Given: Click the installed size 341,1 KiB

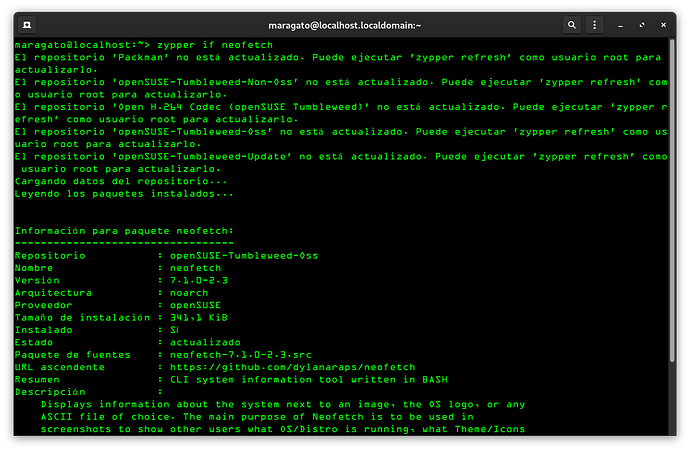Looking at the screenshot, I should pyautogui.click(x=198, y=317).
